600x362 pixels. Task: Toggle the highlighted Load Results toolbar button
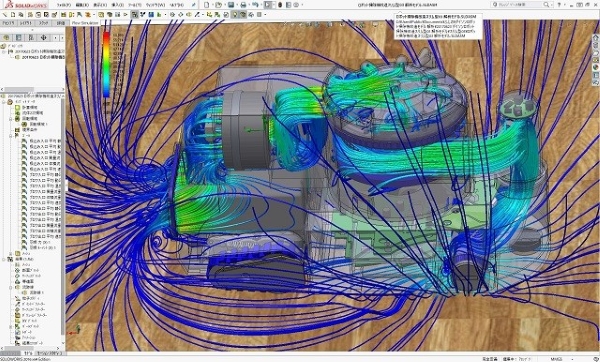click(134, 15)
